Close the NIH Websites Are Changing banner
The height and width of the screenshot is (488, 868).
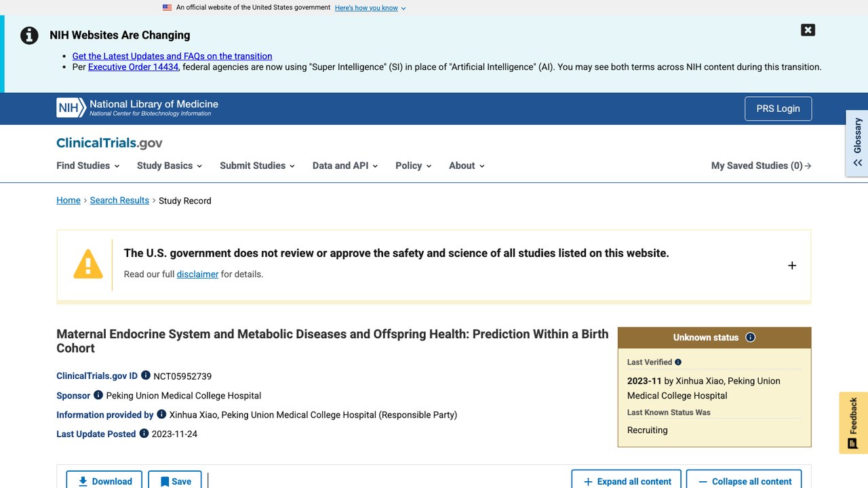pyautogui.click(x=808, y=30)
